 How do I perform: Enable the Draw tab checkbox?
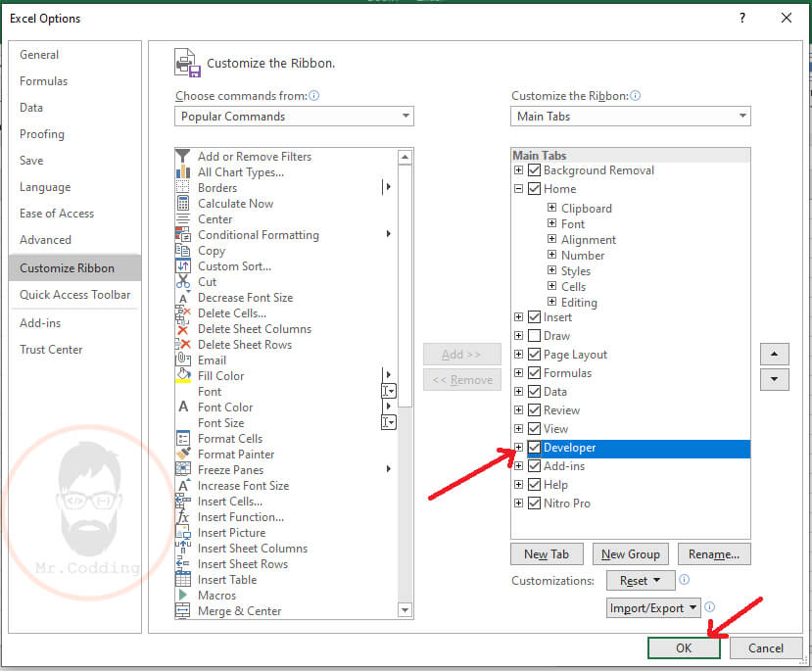tap(535, 335)
